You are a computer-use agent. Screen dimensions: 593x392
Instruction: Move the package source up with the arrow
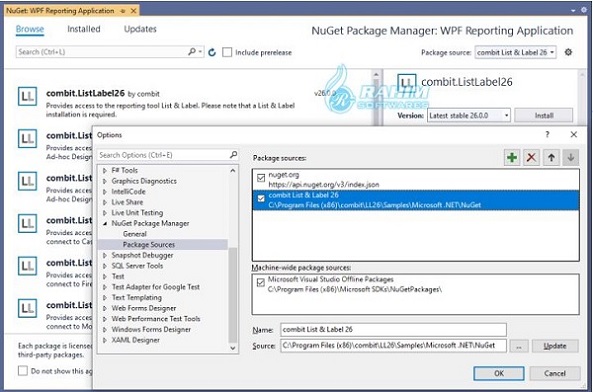(x=551, y=157)
